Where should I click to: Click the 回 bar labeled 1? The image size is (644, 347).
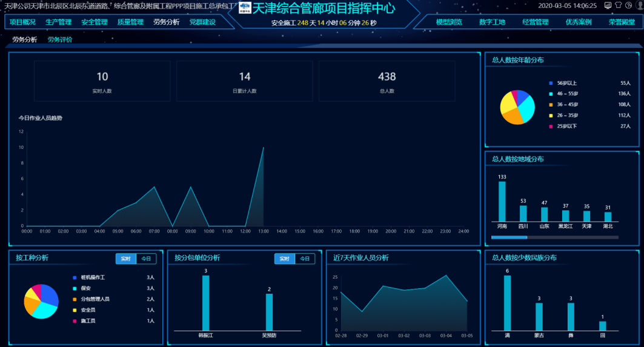click(603, 326)
